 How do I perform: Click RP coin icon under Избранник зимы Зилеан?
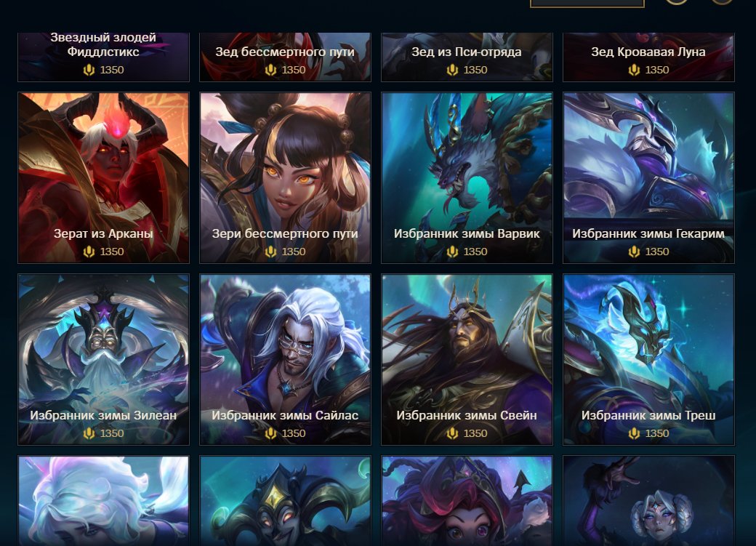point(89,433)
